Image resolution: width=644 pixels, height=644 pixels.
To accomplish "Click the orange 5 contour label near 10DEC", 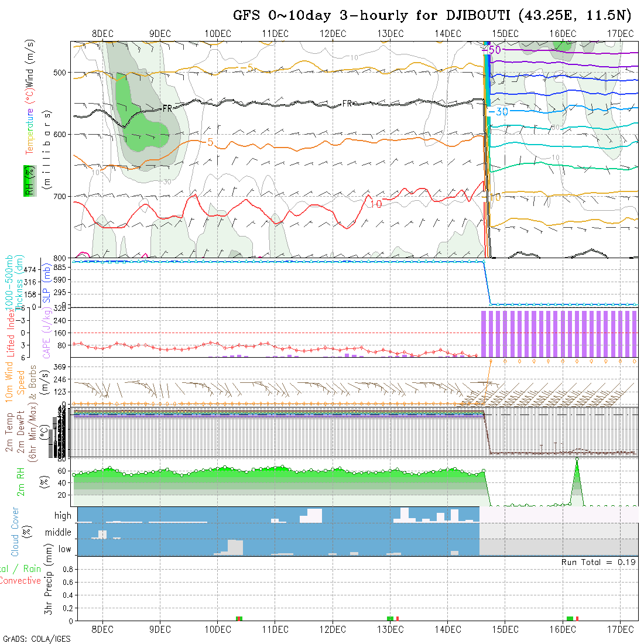I will click(209, 142).
